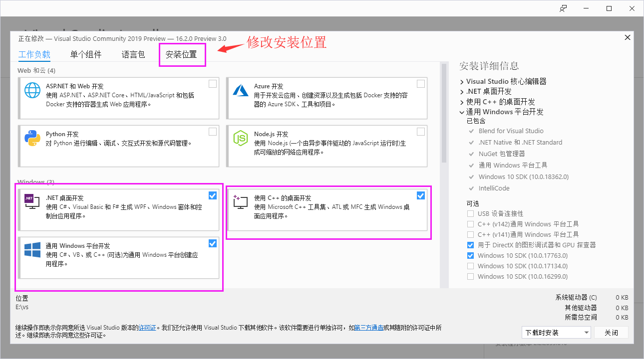This screenshot has height=359, width=644.
Task: Enable the Azure 开发 workload checkbox
Action: click(421, 84)
